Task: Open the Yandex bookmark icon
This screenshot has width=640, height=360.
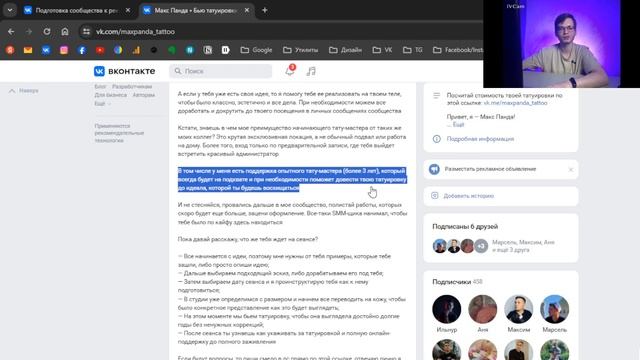Action: [x=10, y=50]
